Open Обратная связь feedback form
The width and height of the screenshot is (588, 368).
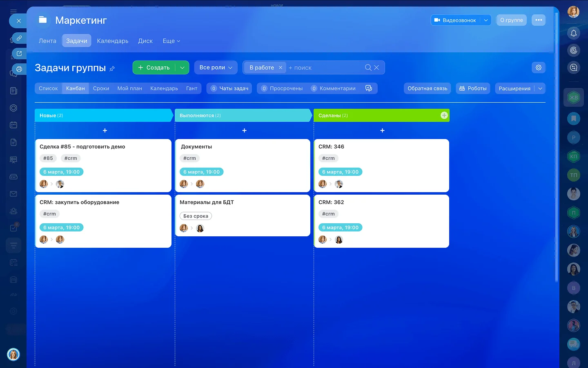click(x=428, y=88)
